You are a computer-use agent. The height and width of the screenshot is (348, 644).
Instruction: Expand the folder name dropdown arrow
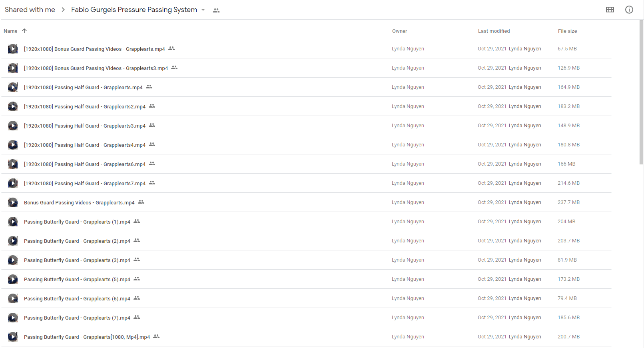tap(203, 10)
